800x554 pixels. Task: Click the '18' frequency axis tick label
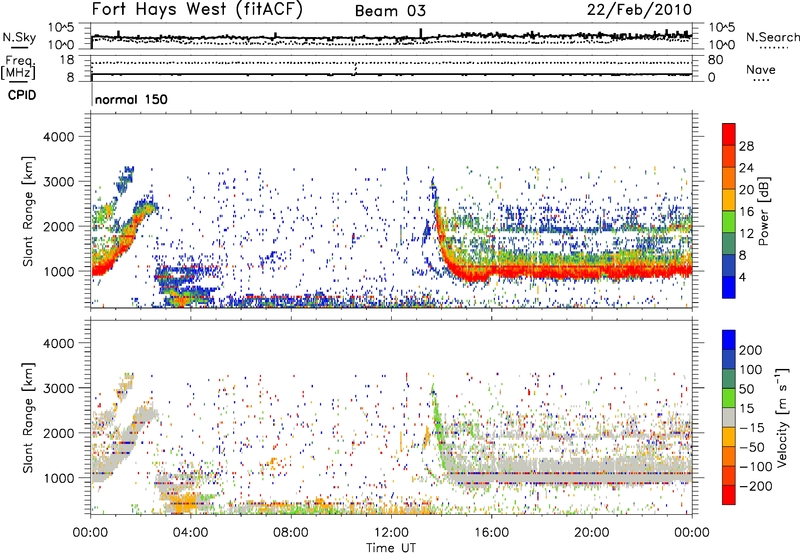[67, 60]
